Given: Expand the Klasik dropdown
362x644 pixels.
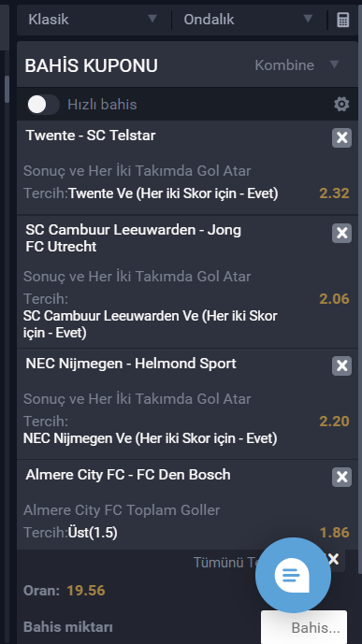Looking at the screenshot, I should pos(94,20).
